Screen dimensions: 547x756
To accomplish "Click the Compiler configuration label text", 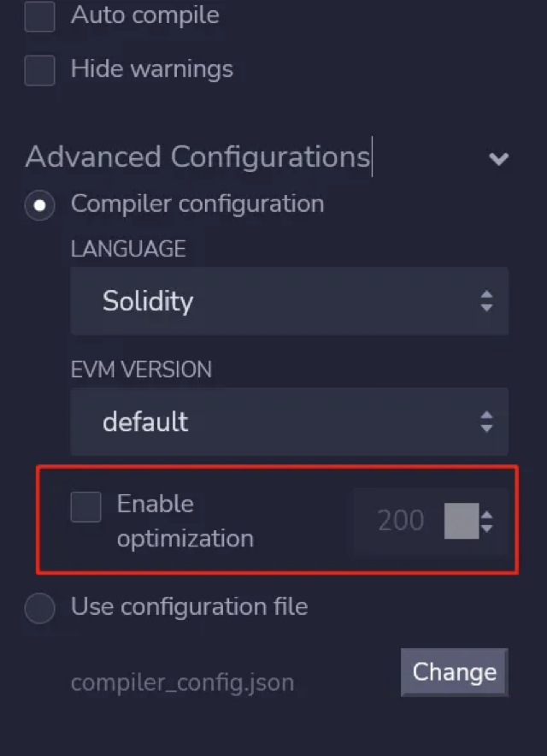I will [x=197, y=204].
